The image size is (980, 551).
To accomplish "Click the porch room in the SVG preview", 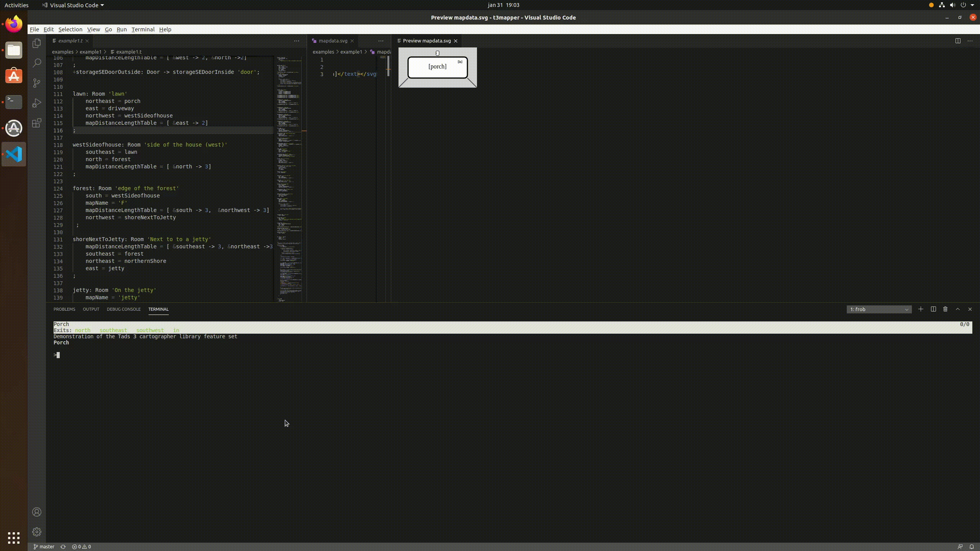I will 438,67.
